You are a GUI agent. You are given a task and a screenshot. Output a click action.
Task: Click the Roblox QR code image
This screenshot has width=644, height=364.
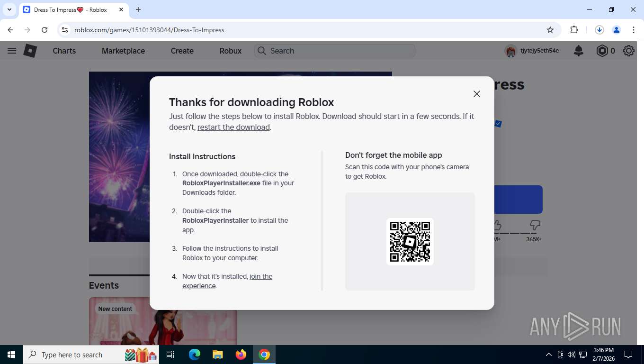click(x=410, y=242)
